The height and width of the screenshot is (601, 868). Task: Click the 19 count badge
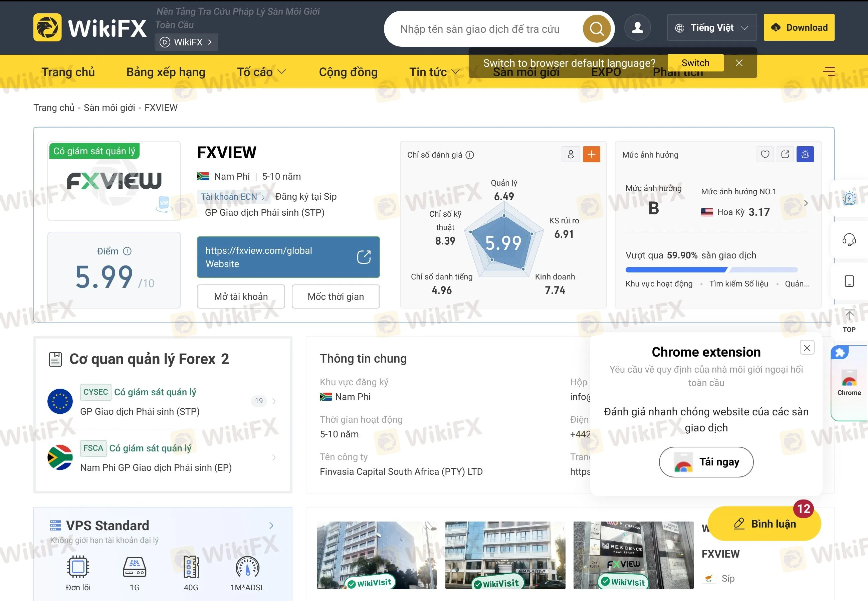coord(259,401)
